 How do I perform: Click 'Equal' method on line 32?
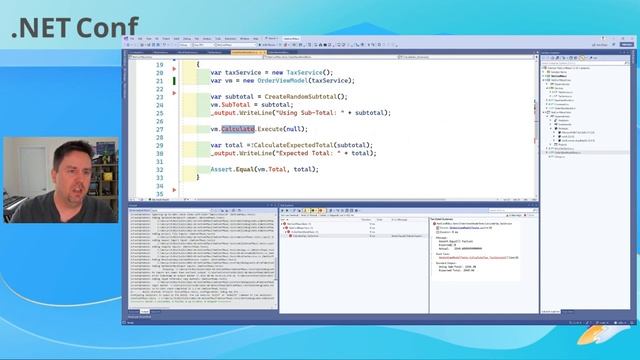(x=244, y=169)
